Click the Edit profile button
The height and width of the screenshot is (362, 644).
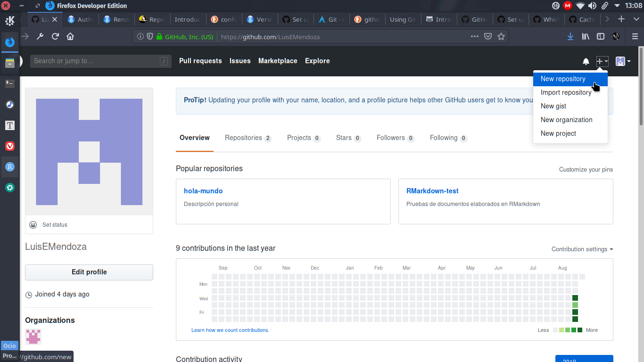coord(89,272)
